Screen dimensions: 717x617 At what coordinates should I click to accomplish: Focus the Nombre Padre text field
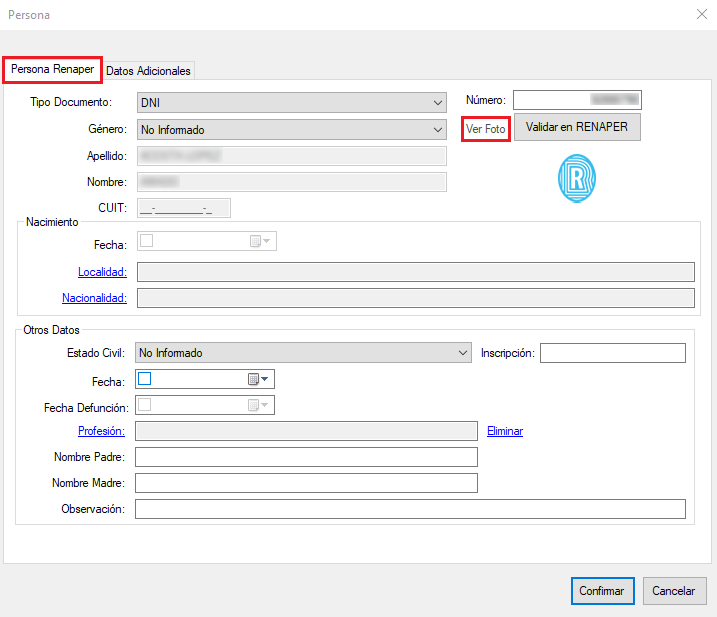coord(306,457)
